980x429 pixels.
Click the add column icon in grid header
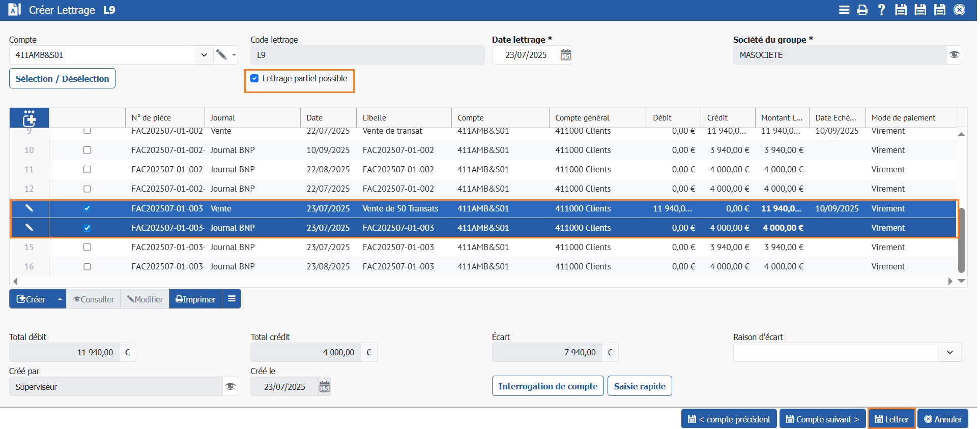click(x=29, y=118)
